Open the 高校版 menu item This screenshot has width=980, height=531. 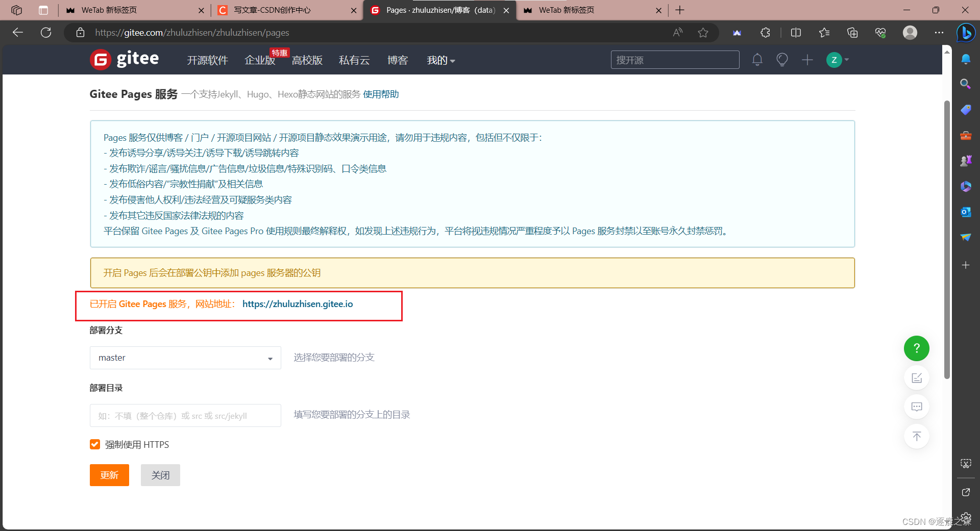coord(307,60)
